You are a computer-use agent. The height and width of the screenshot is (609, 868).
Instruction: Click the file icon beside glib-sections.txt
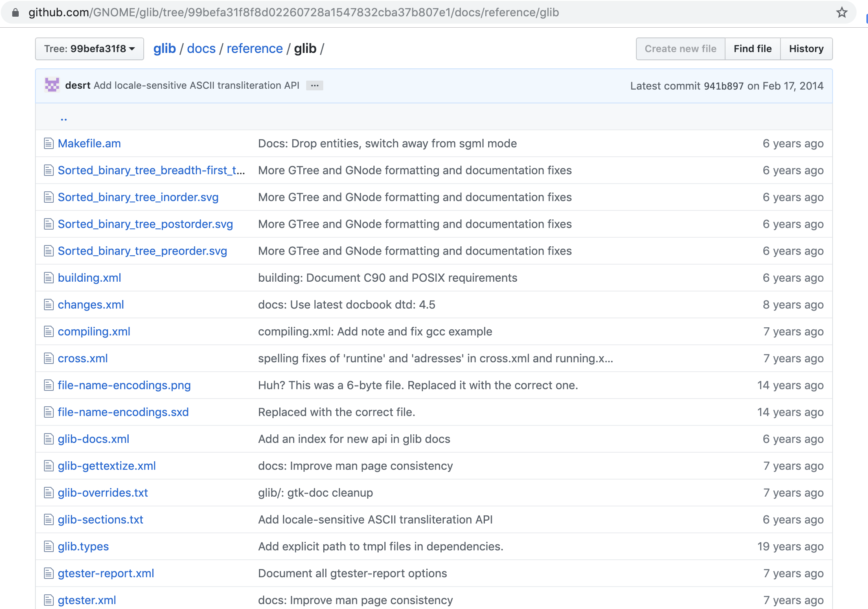click(49, 520)
